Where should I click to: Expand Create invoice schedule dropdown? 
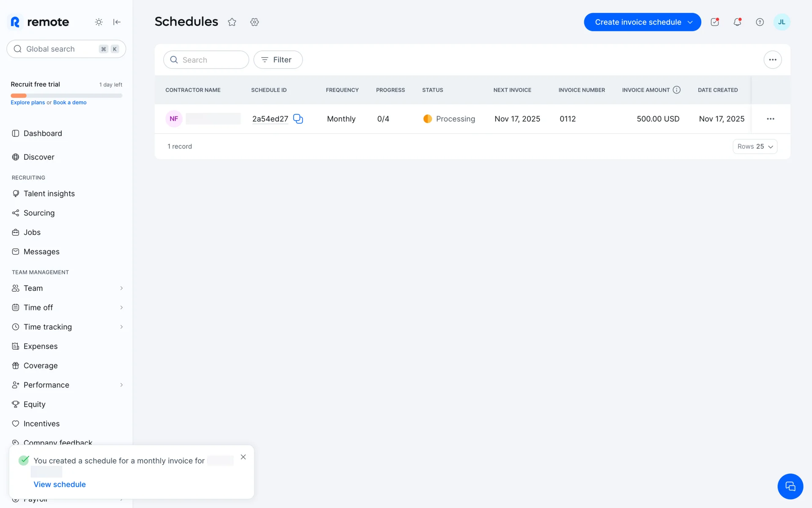690,22
